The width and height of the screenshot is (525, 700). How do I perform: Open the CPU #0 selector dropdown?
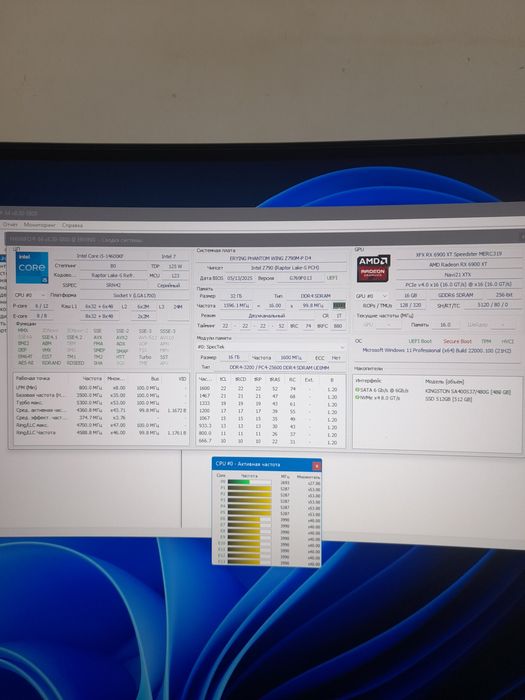pyautogui.click(x=29, y=295)
